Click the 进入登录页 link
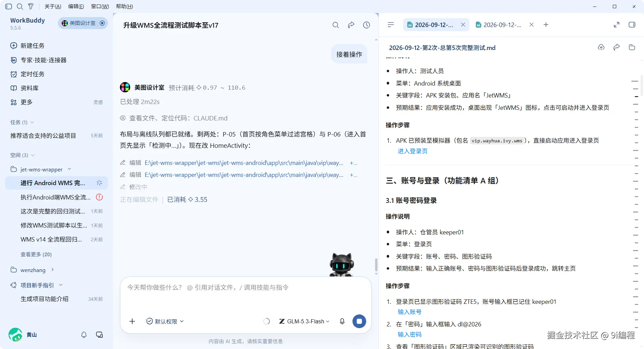This screenshot has width=644, height=349. 412,151
